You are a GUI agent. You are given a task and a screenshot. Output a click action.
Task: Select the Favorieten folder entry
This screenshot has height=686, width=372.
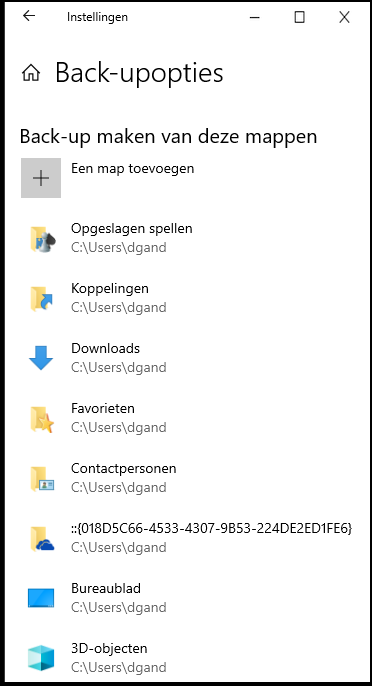[x=187, y=418]
